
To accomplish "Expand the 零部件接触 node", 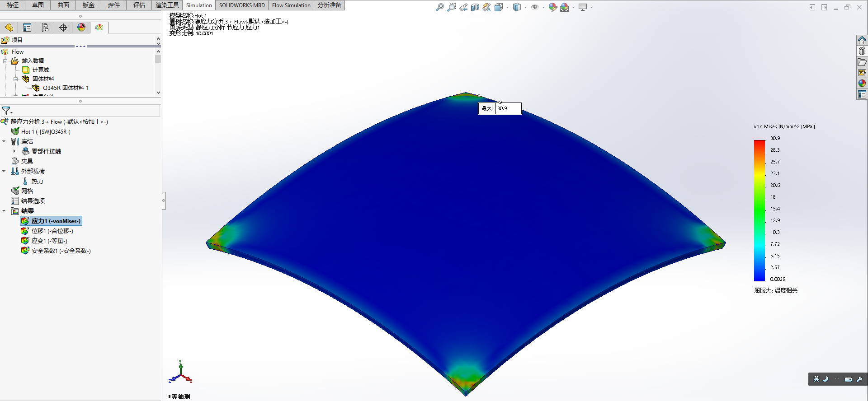I will click(14, 151).
